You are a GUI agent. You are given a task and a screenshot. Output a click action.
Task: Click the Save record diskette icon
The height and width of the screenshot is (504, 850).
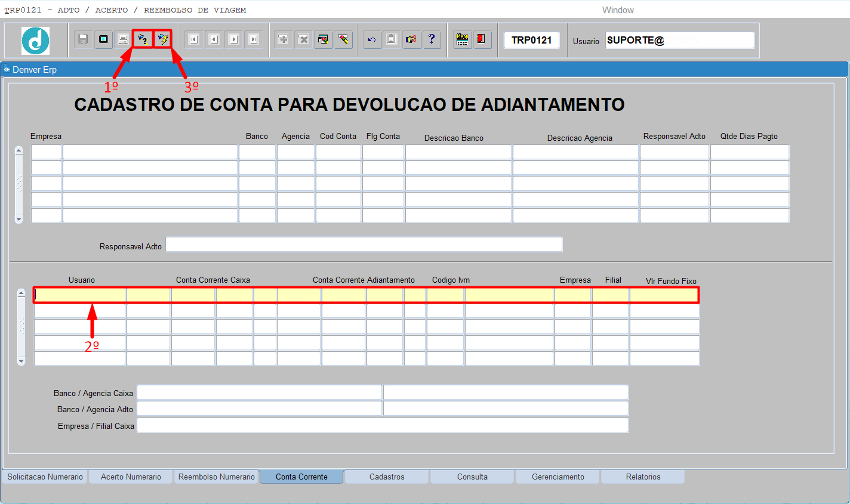coord(82,39)
